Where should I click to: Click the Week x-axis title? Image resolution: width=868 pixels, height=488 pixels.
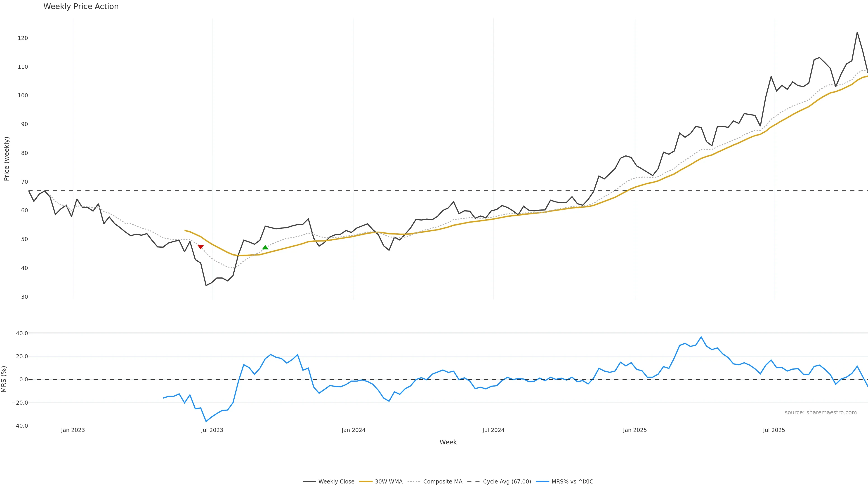pos(448,442)
